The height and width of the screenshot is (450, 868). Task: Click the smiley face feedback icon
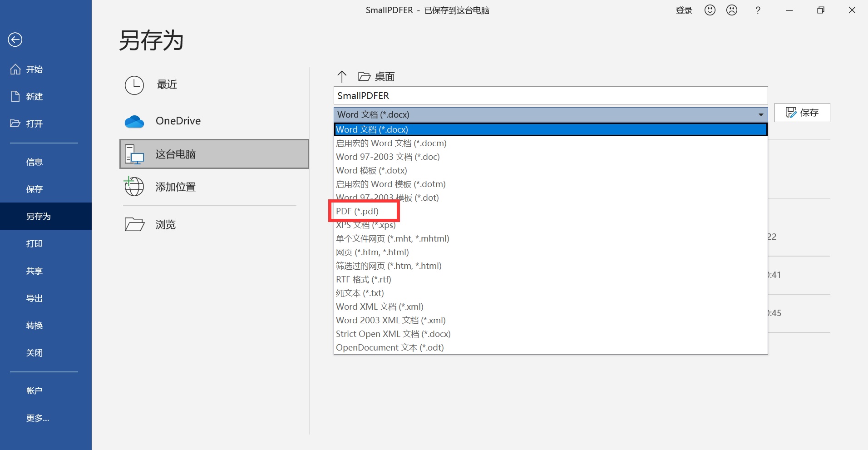[x=710, y=10]
